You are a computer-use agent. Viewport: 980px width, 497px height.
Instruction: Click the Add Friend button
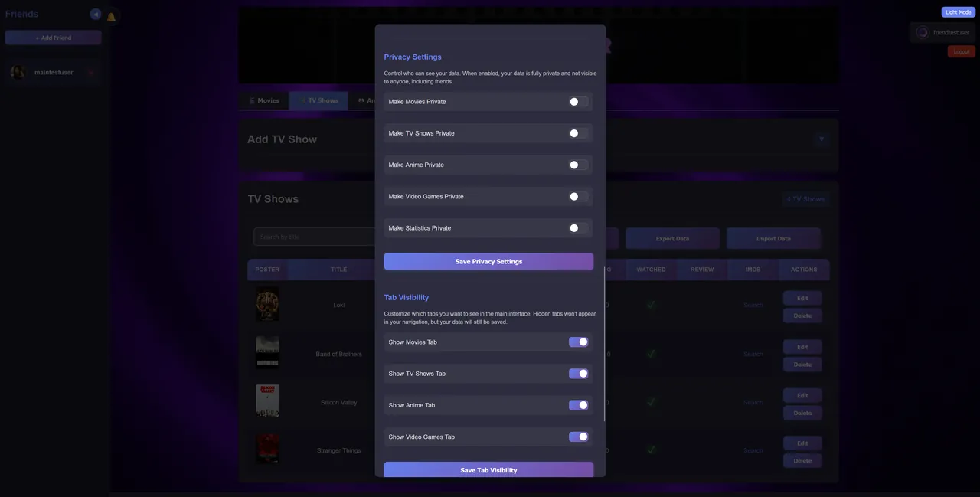53,38
